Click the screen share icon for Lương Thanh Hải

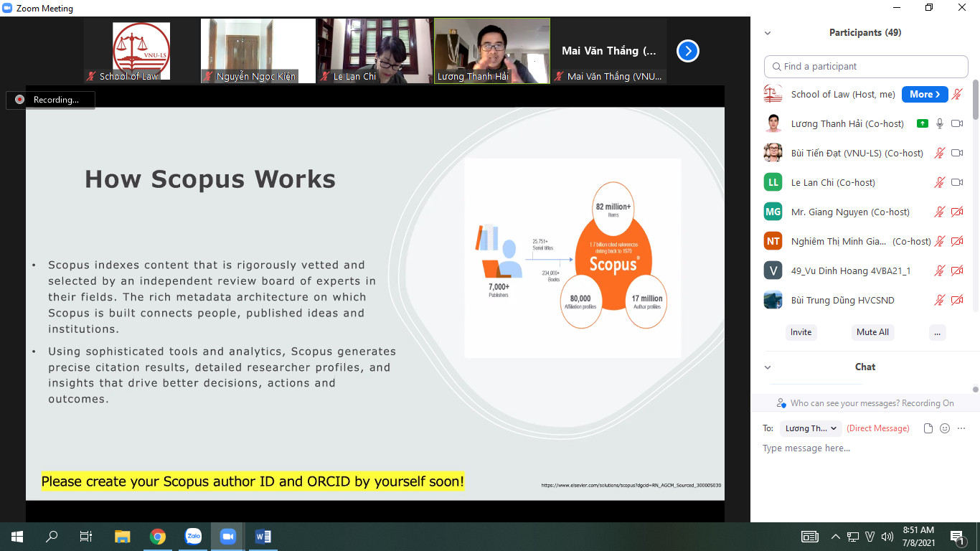(x=923, y=123)
